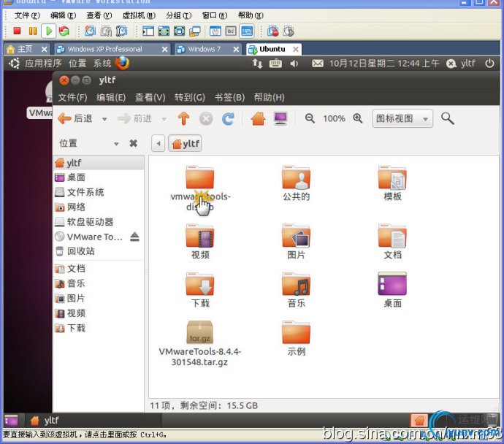
Task: Open Nautilus 查看(V) menu
Action: click(x=150, y=97)
